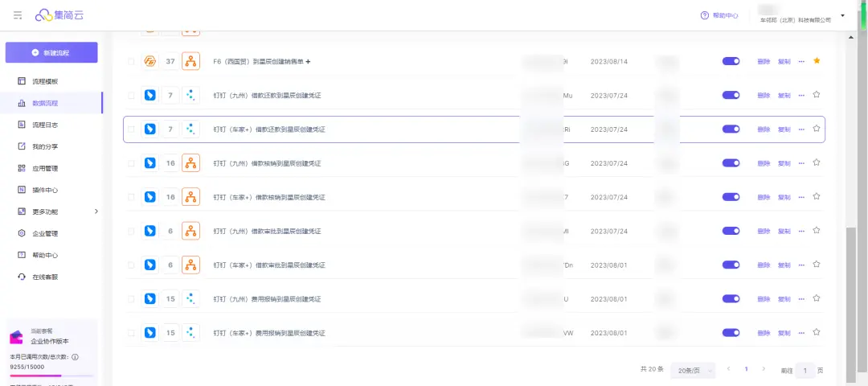Image resolution: width=868 pixels, height=386 pixels.
Task: Star the 钉钉（车家+）费用报销 flow
Action: [x=816, y=332]
